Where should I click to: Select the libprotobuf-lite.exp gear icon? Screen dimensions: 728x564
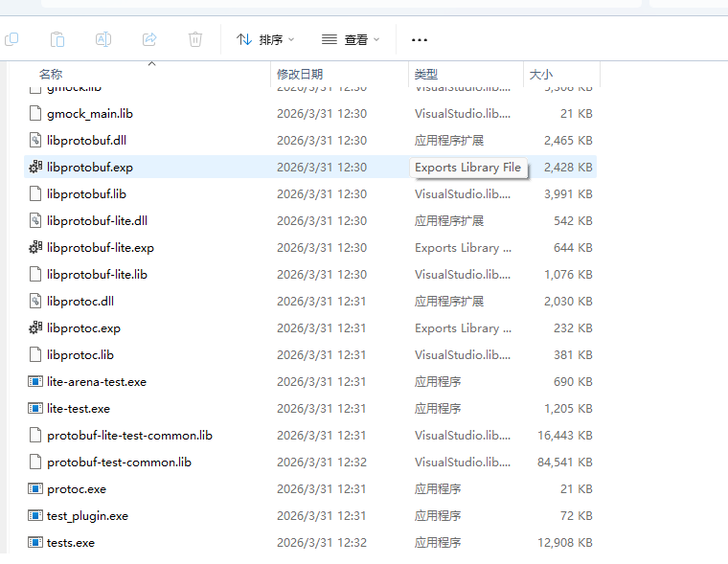(35, 247)
